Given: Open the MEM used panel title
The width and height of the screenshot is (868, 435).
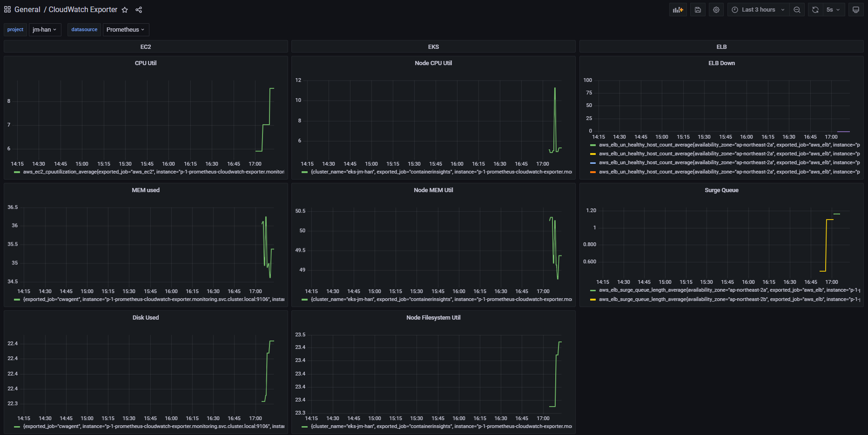Looking at the screenshot, I should point(146,190).
